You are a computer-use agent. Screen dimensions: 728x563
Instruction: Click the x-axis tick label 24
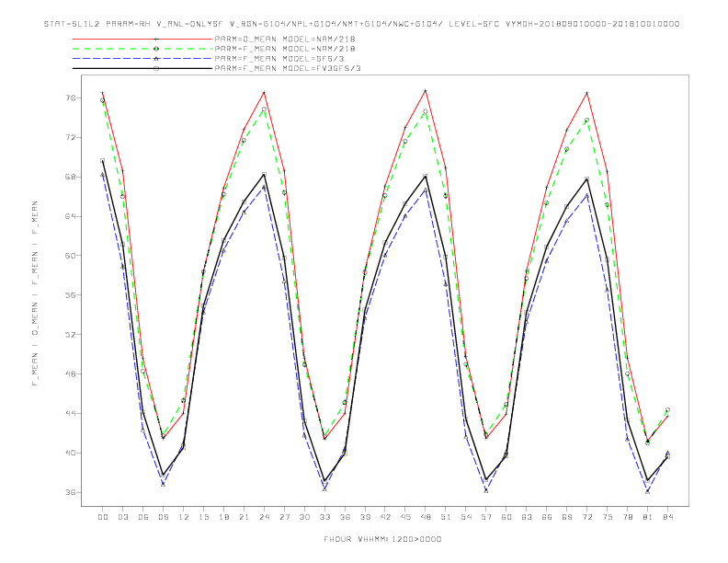pos(264,517)
